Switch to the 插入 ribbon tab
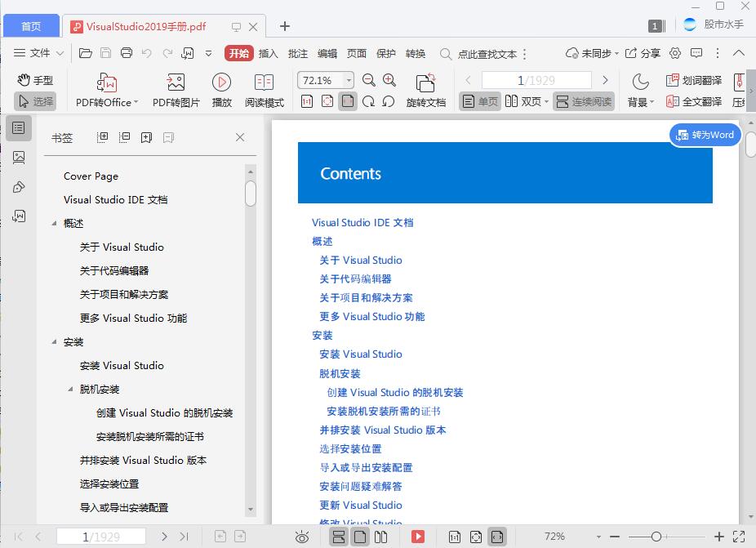This screenshot has width=756, height=548. (x=268, y=53)
